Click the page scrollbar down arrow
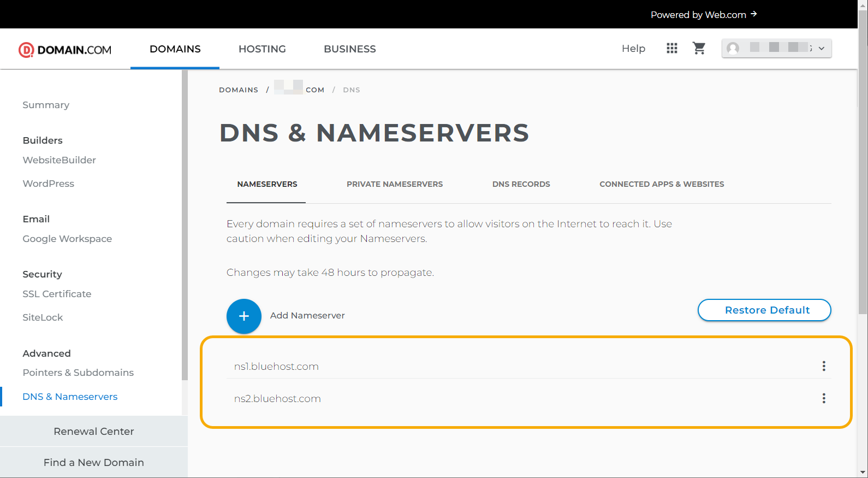This screenshot has height=478, width=868. [x=863, y=473]
